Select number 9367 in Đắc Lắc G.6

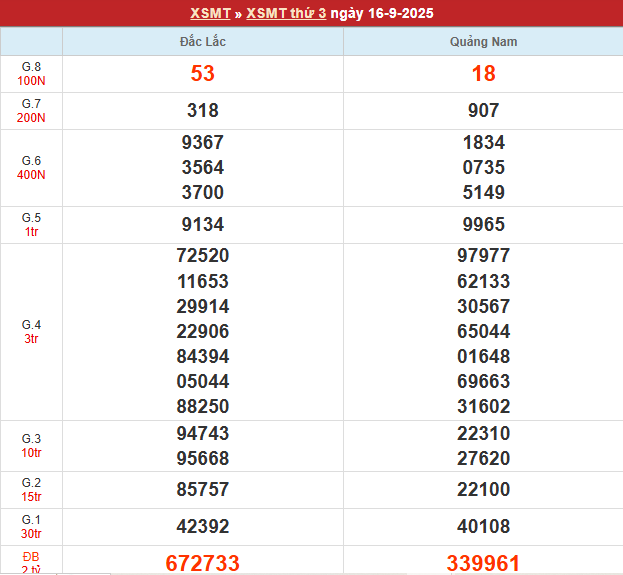pos(203,143)
